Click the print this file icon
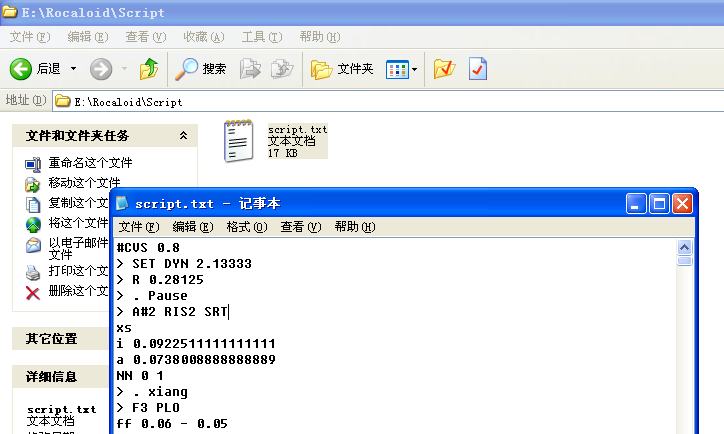The image size is (724, 434). click(33, 272)
